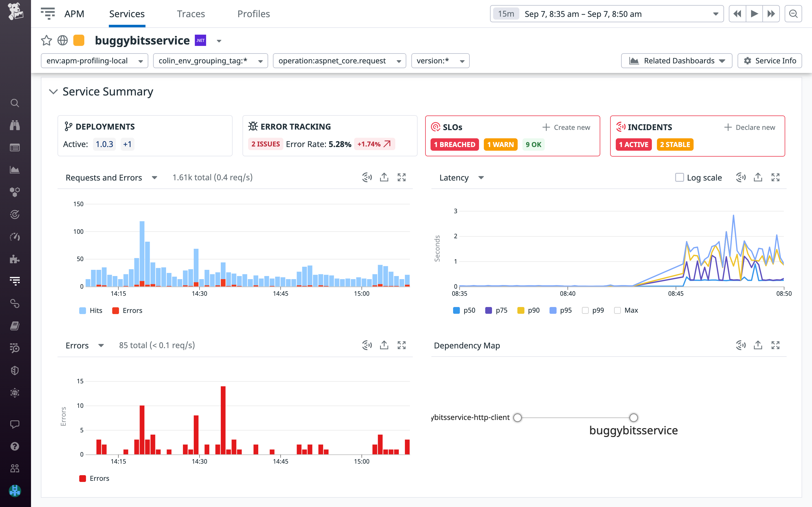Collapse the Service Summary section
This screenshot has height=507, width=812.
tap(53, 92)
